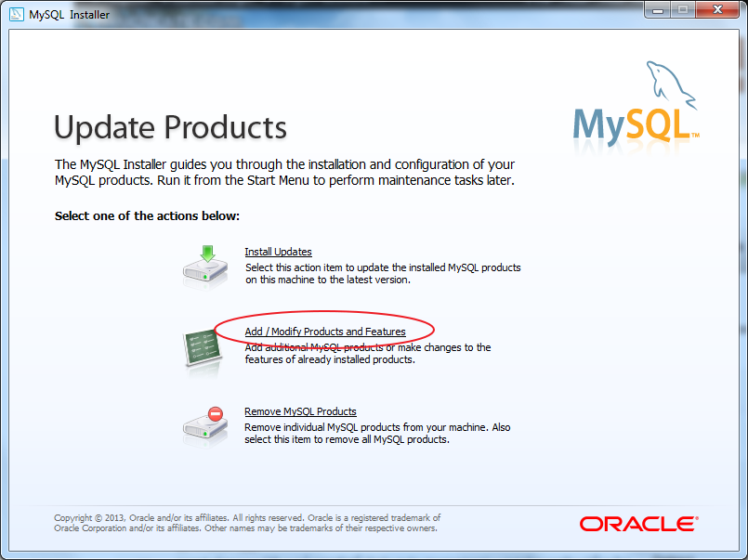Click the copyright notice text
Viewport: 748px width, 560px height.
(x=247, y=523)
